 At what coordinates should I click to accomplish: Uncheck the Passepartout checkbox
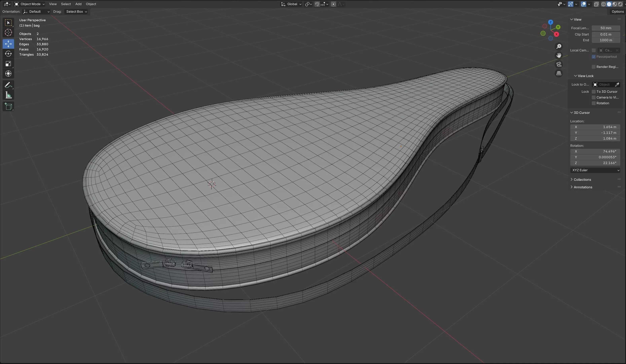pos(594,57)
